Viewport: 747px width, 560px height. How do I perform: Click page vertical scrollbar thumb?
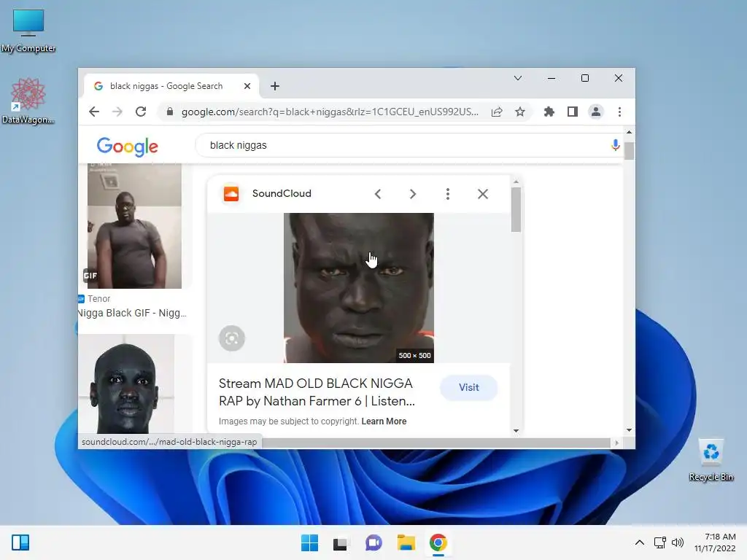coord(630,151)
